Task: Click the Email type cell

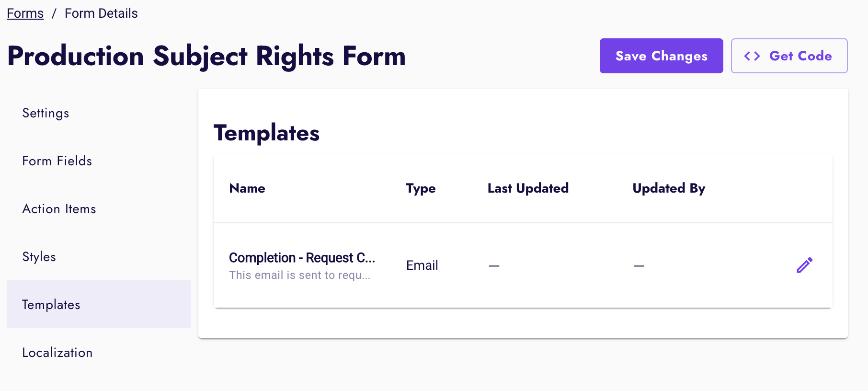Action: (x=422, y=265)
